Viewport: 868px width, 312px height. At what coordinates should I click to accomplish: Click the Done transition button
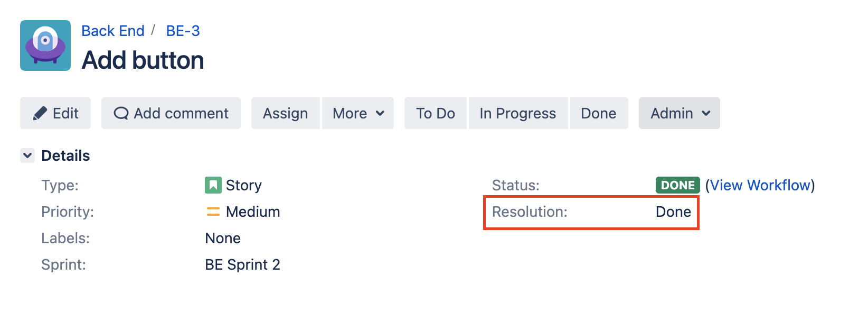[x=598, y=113]
